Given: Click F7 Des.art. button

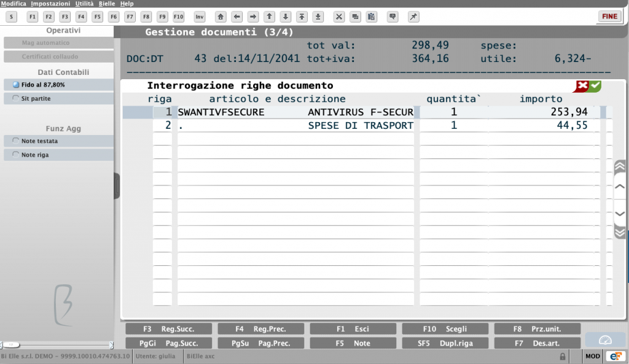Looking at the screenshot, I should pyautogui.click(x=537, y=343).
